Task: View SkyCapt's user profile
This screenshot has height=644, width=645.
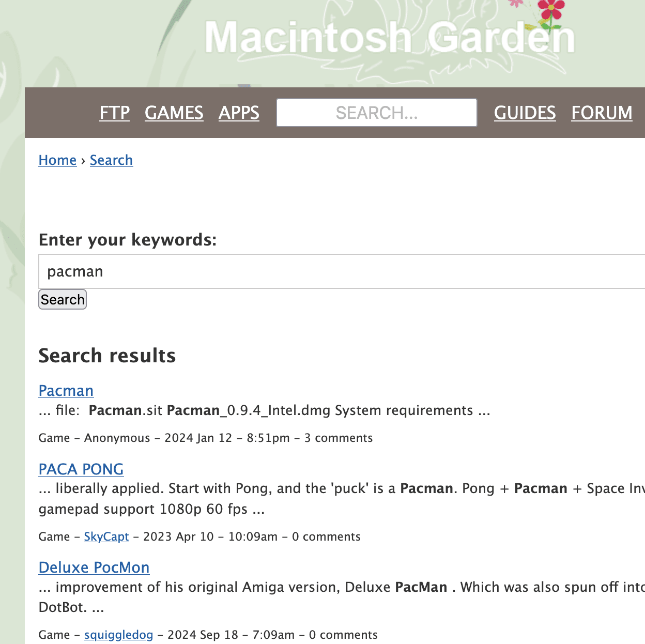Action: [106, 536]
